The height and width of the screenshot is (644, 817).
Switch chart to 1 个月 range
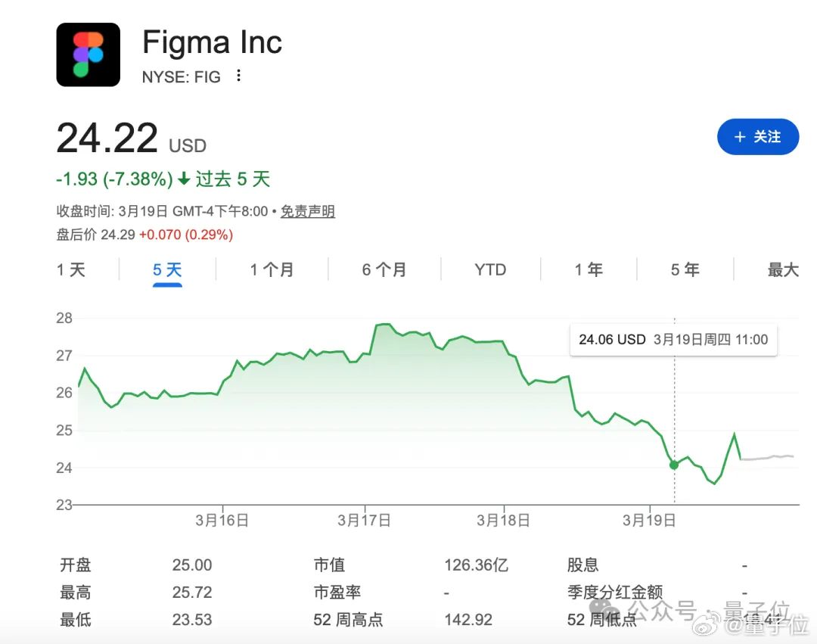coord(272,270)
